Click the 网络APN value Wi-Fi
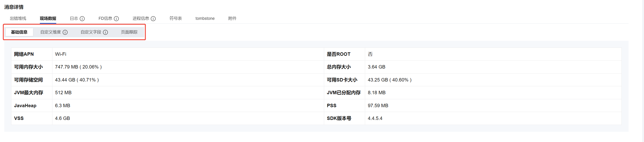 point(61,54)
